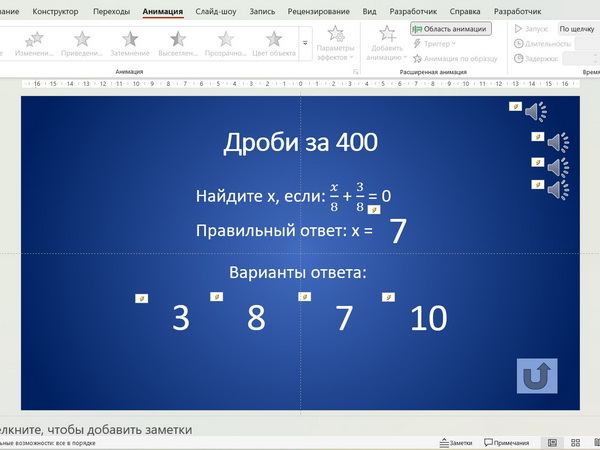This screenshot has height=450, width=600.
Task: Choose the 'Затемнение' animation star
Action: [x=130, y=42]
